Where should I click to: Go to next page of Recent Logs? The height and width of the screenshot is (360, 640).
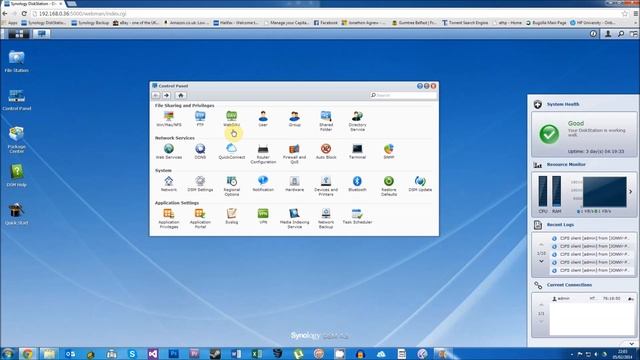541,261
